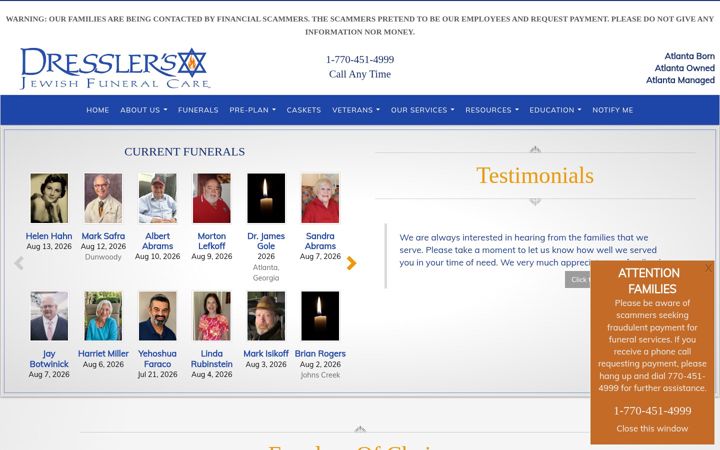
Task: Open the Dr. James Gole name link
Action: tap(266, 241)
